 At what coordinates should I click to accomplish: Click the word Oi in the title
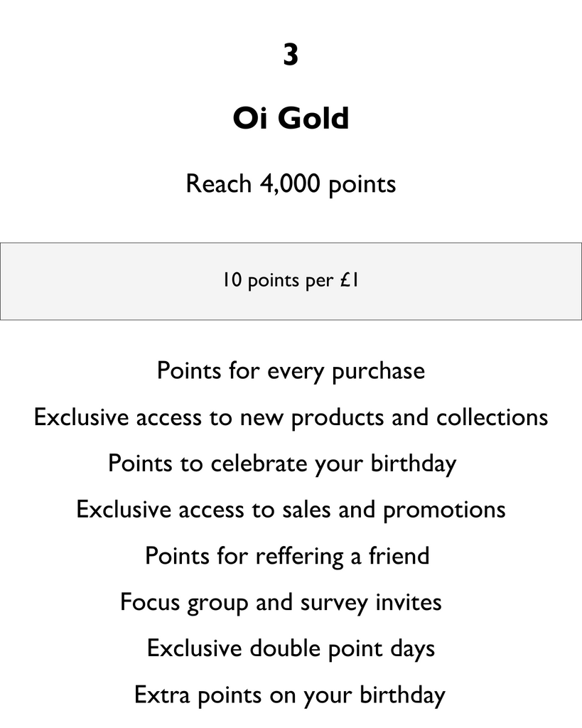tap(249, 118)
